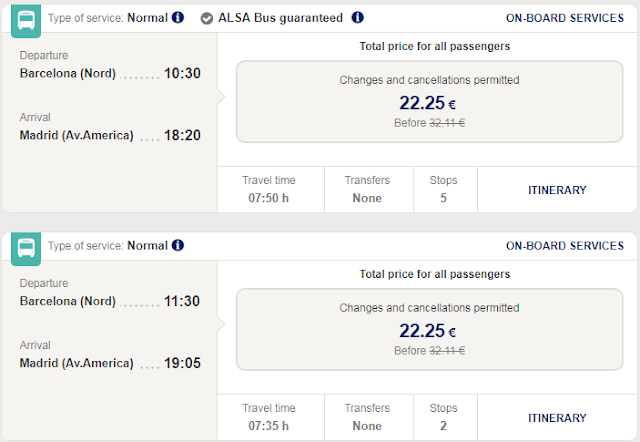Click the Madrid (Av.America) 19:05 arrival
The image size is (640, 442).
tap(110, 363)
